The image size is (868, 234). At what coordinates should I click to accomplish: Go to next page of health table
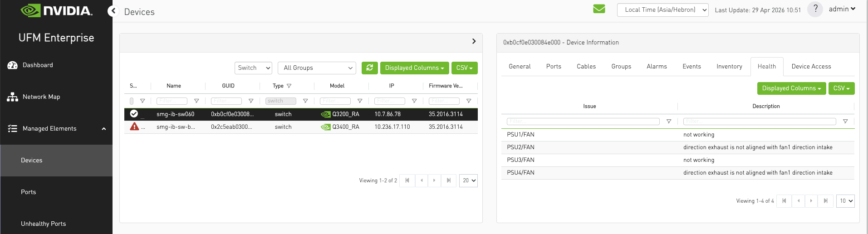(811, 201)
